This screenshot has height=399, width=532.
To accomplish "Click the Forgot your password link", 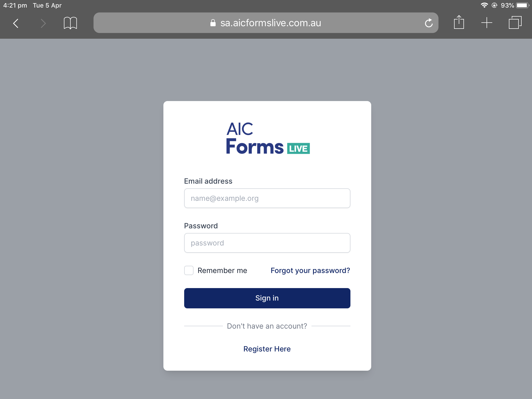I will tap(310, 270).
